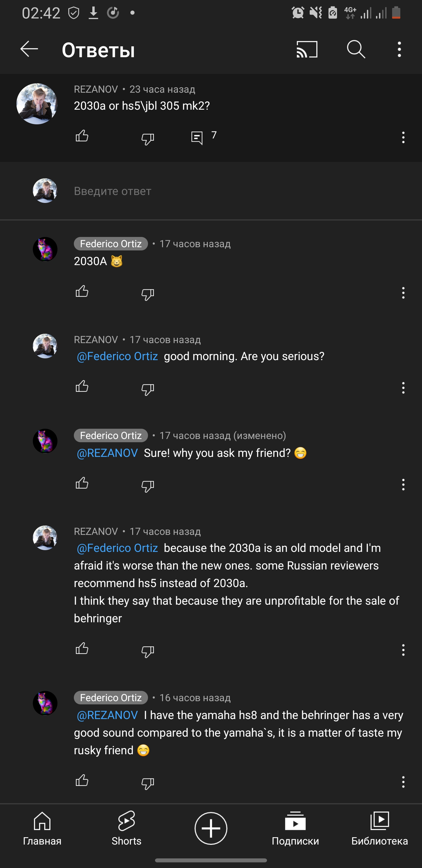Viewport: 422px width, 868px height.
Task: Tap the reply icon showing 7 replies
Action: (x=197, y=138)
